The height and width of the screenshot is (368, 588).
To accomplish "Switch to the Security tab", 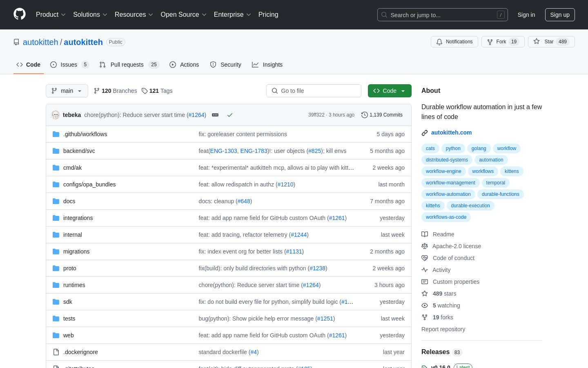I will coord(226,65).
